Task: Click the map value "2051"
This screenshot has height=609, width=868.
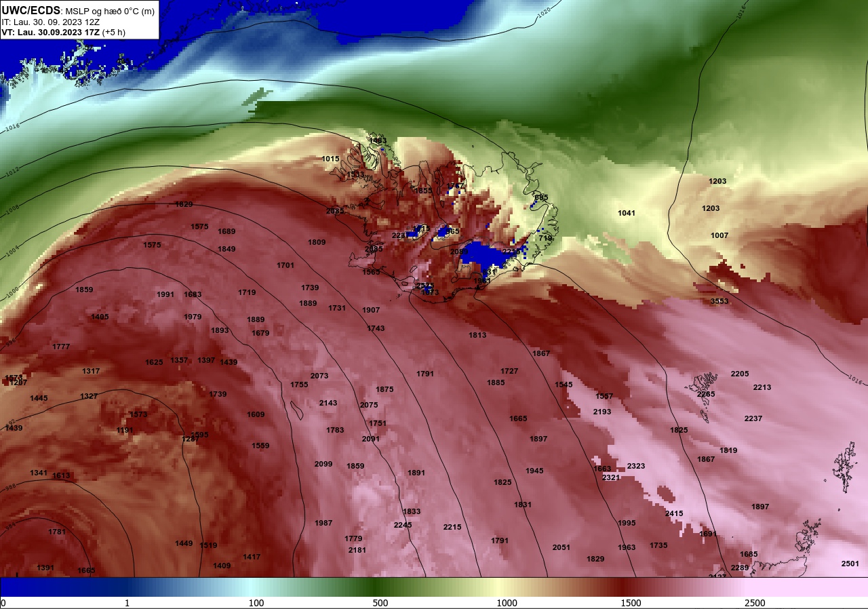Action: (x=561, y=547)
